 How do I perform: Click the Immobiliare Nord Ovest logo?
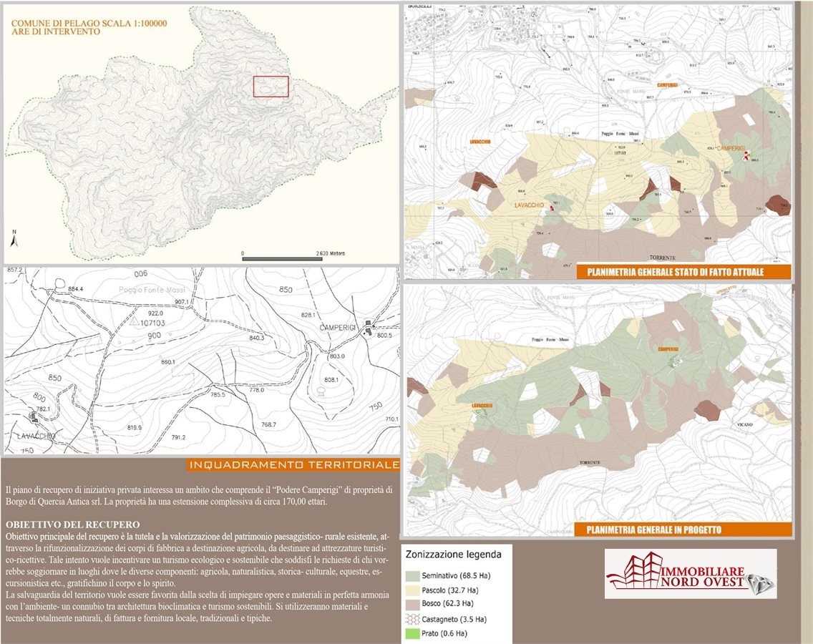[690, 574]
